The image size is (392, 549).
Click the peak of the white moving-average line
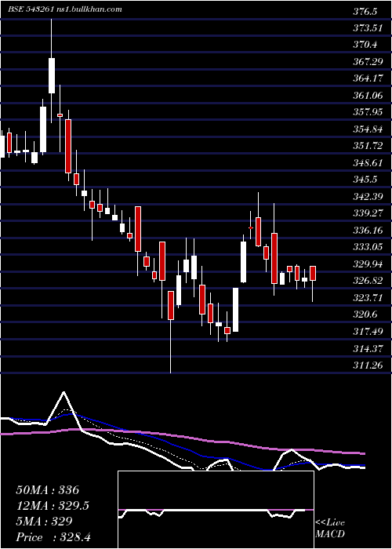[64, 392]
